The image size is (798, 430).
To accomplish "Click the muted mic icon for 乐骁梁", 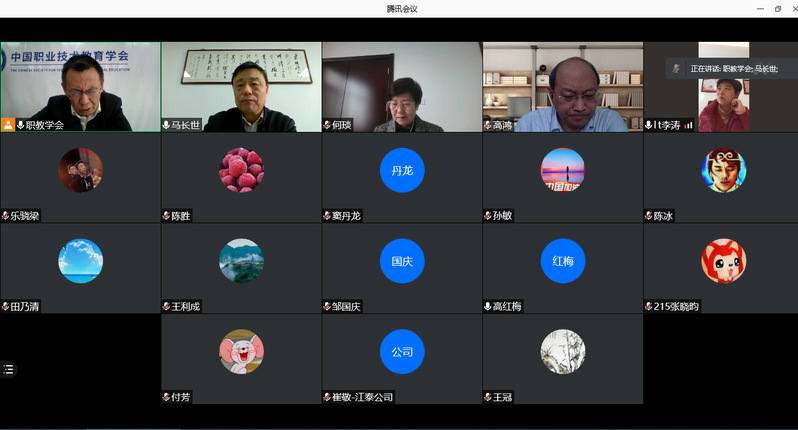I will 5,216.
